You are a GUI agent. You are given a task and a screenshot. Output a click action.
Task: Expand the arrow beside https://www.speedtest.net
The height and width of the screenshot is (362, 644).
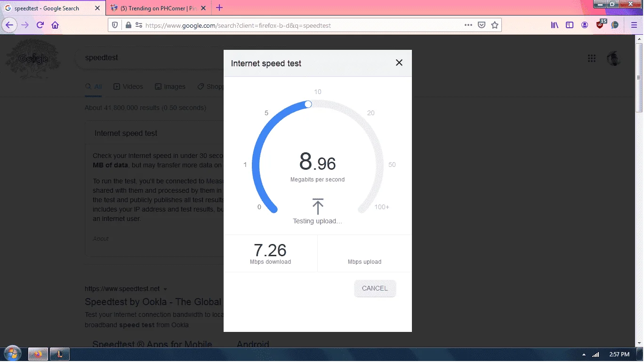coord(165,289)
